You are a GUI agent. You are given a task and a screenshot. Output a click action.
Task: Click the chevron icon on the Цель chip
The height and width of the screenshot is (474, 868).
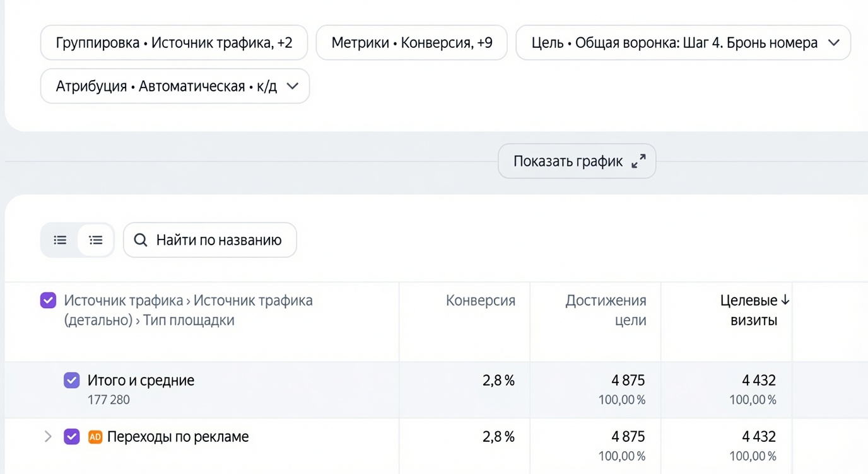tap(834, 43)
